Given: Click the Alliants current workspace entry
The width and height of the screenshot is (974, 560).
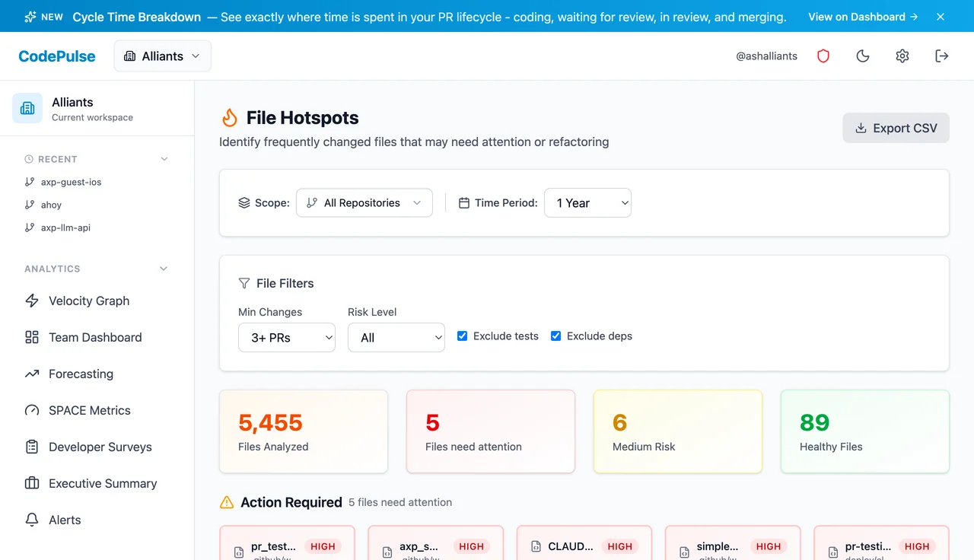Looking at the screenshot, I should [x=97, y=108].
